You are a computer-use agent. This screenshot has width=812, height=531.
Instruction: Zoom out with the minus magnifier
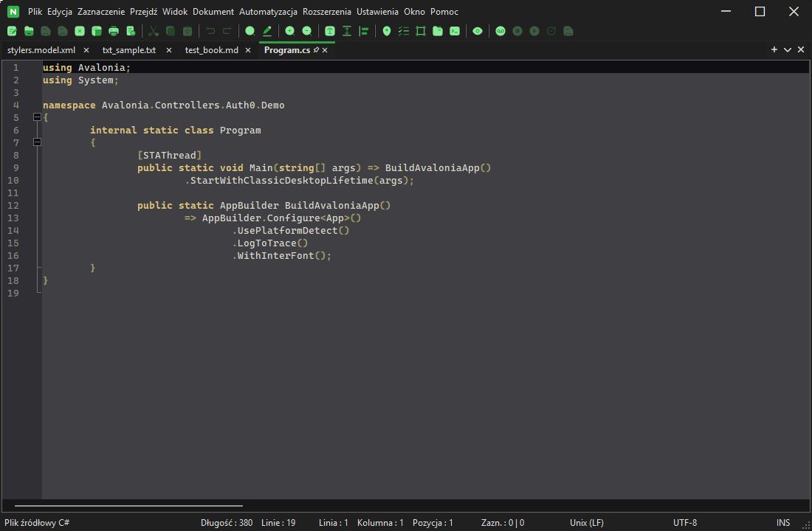[306, 31]
